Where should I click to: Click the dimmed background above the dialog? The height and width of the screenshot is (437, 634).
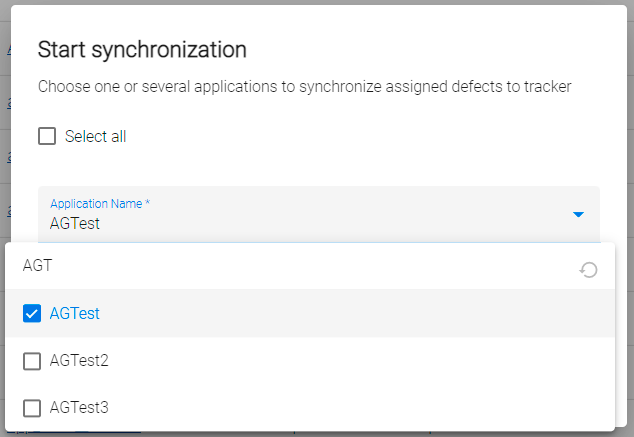coord(5,2)
